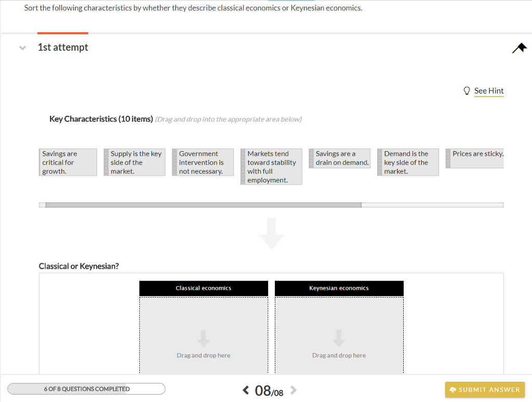Click the lightbulb icon beside See Hint

click(x=467, y=90)
